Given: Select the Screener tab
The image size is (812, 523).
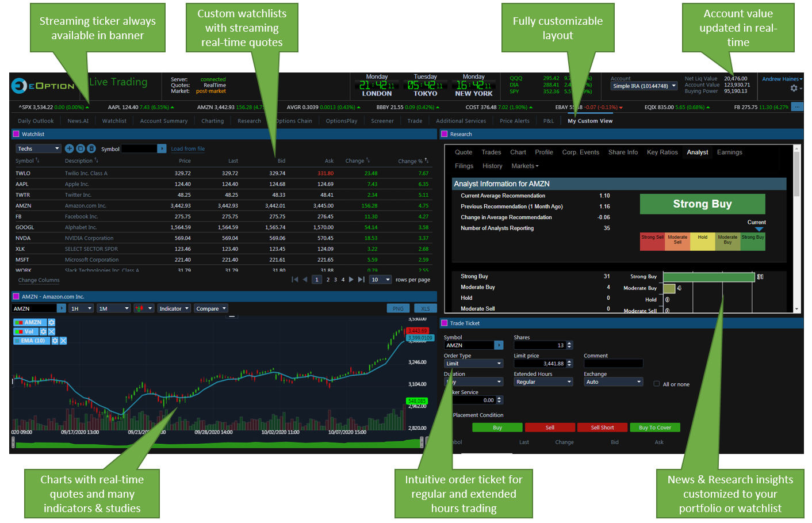Looking at the screenshot, I should coord(382,121).
